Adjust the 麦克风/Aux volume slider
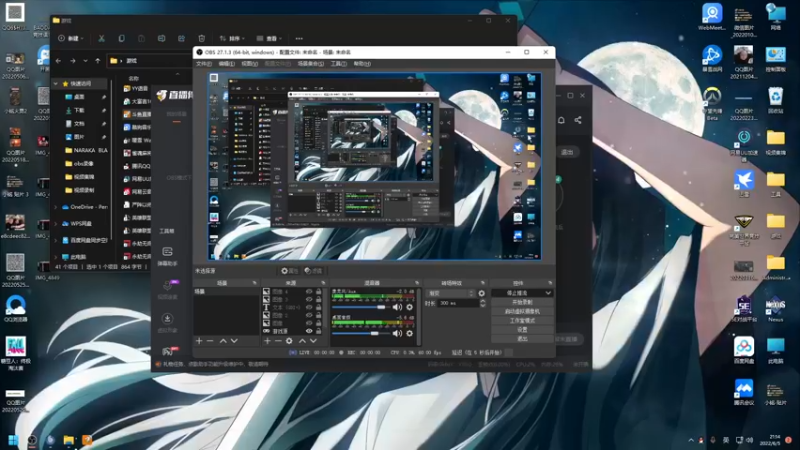This screenshot has height=450, width=800. pyautogui.click(x=359, y=307)
